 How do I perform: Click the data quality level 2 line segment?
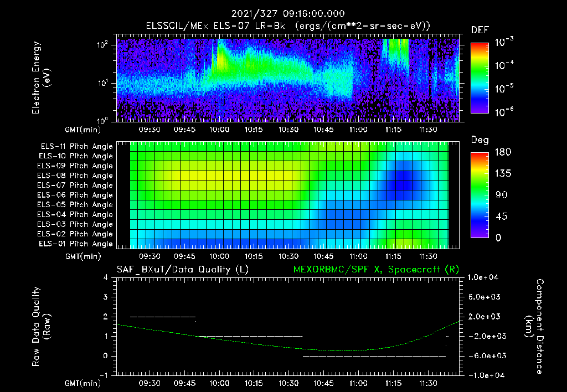163,317
